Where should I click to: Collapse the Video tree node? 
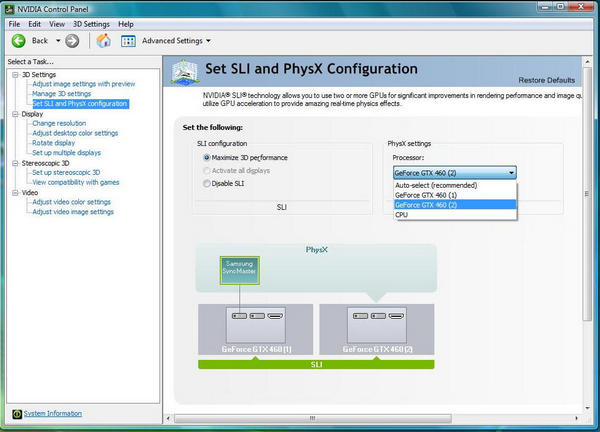coord(15,193)
